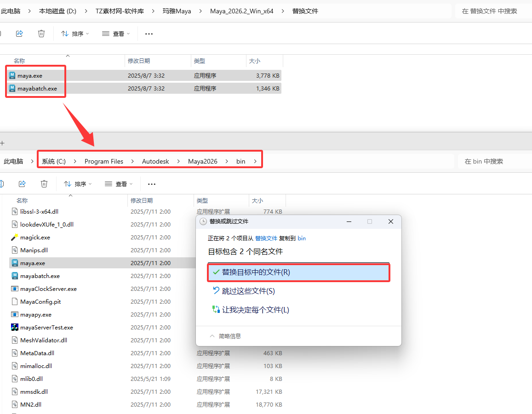This screenshot has height=414, width=532.
Task: Click the 2025/5/21 1:09 date cell
Action: 151,379
